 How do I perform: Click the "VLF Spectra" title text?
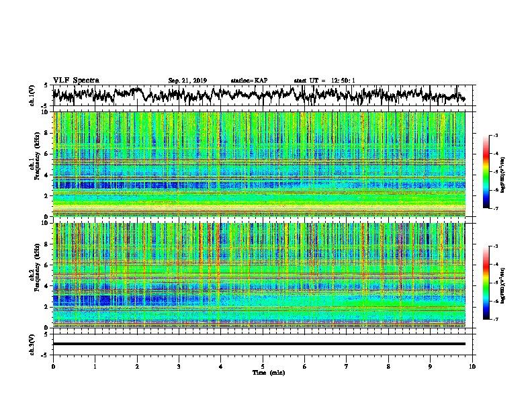click(x=76, y=81)
